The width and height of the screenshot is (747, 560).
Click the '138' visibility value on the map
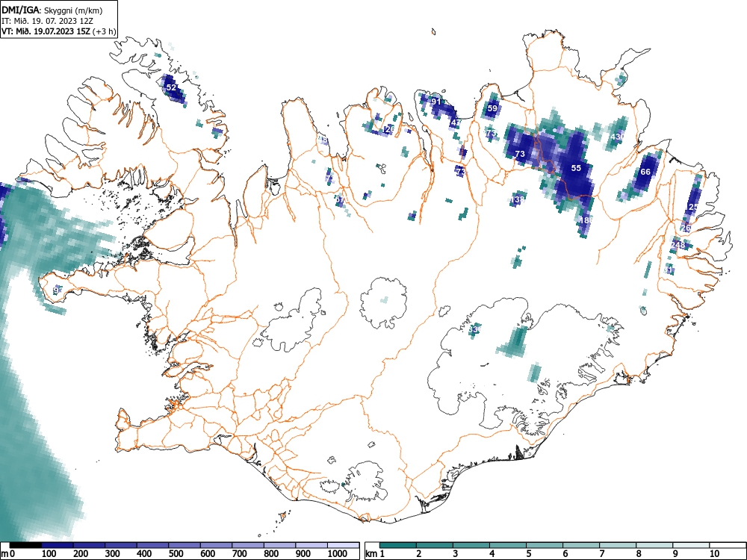(518, 199)
